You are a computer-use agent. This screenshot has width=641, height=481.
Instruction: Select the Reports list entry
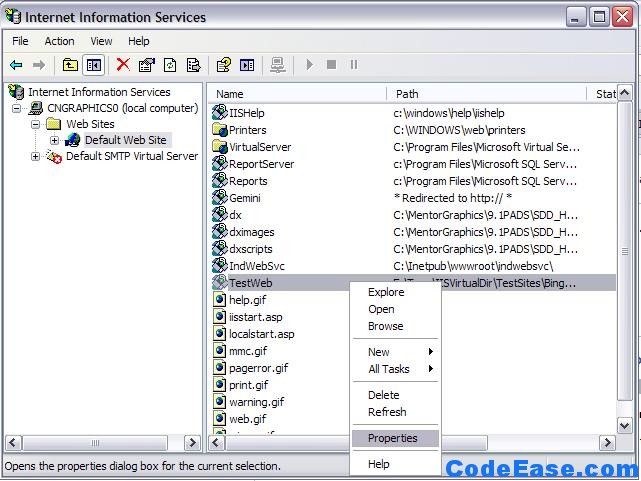pos(248,181)
